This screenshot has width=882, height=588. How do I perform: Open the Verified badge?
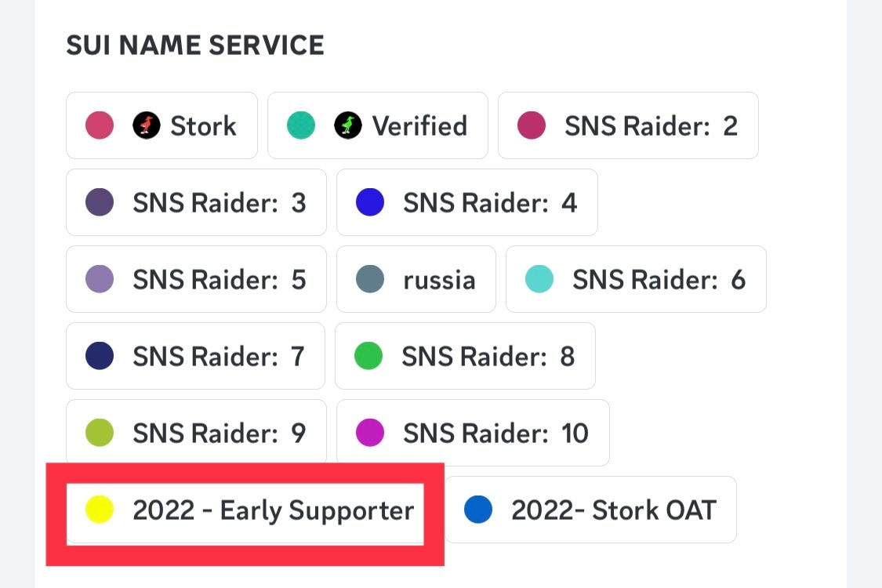tap(377, 125)
